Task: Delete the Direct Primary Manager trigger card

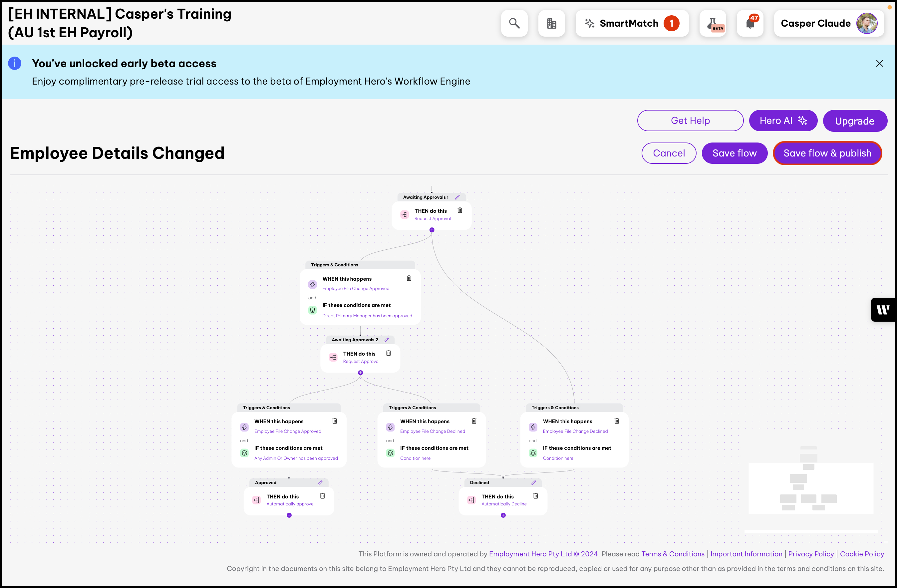Action: click(x=409, y=278)
